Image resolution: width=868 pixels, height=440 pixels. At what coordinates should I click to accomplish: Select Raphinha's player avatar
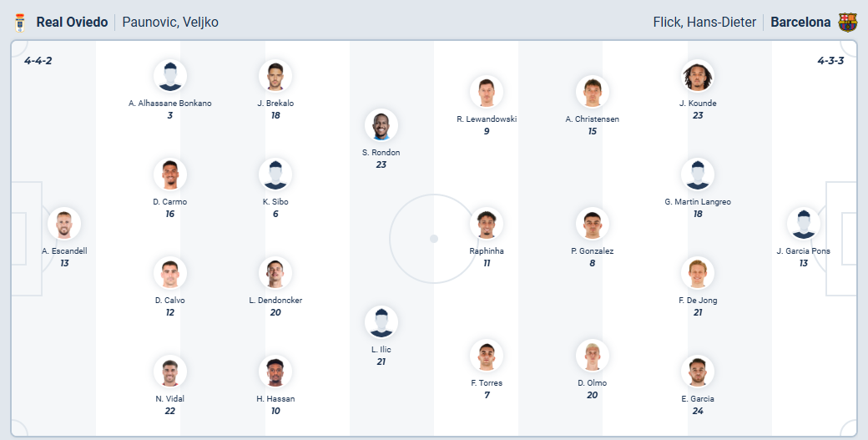coord(487,224)
